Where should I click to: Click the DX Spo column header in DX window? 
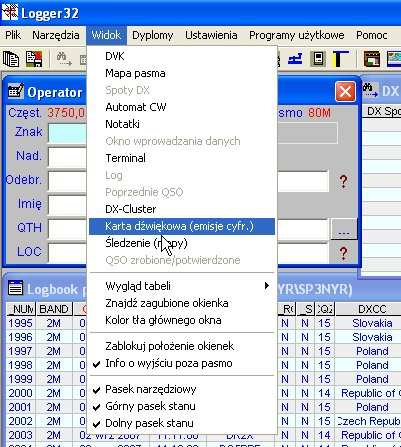(383, 112)
